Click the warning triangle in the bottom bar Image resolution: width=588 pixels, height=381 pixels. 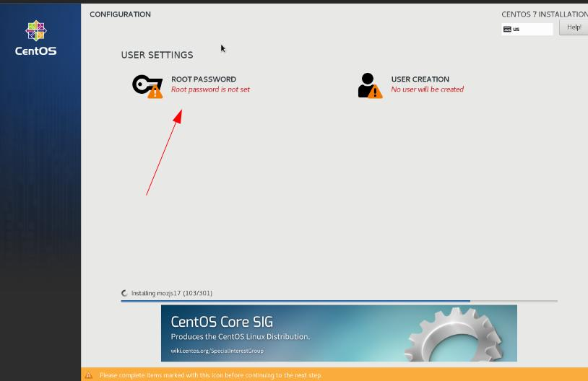89,375
